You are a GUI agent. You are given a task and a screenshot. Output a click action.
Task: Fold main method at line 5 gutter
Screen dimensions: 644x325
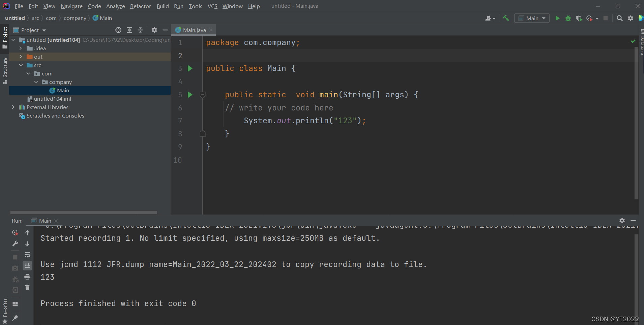(x=203, y=95)
